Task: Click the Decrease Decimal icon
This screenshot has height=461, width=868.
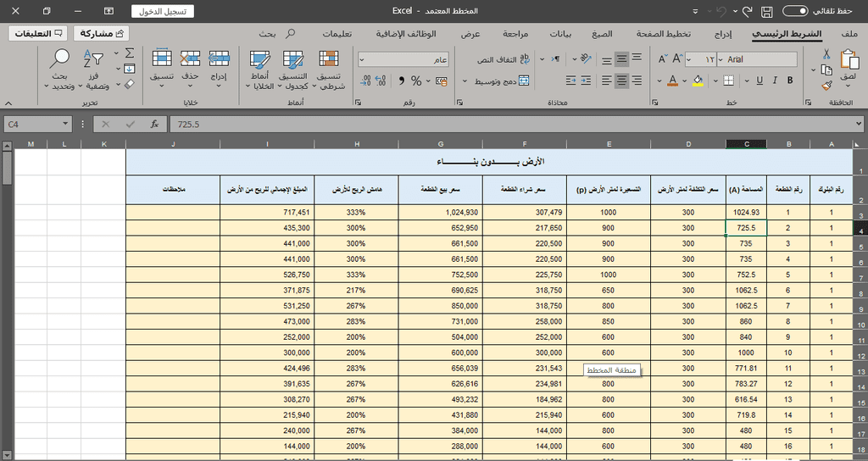Action: 365,81
